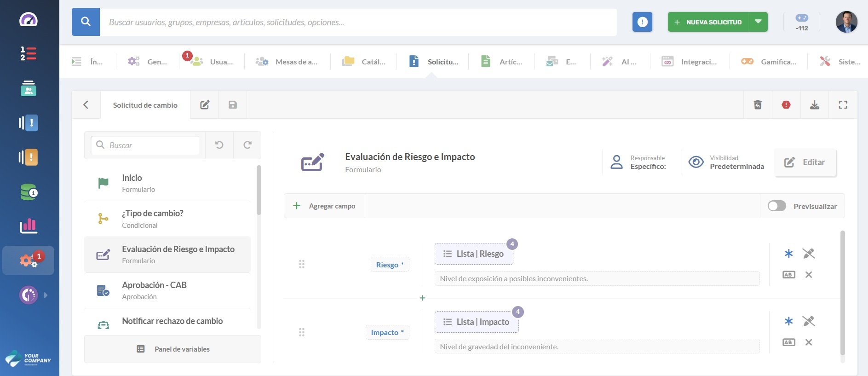Toggle the Previsualizar switch
This screenshot has width=868, height=376.
(x=777, y=206)
